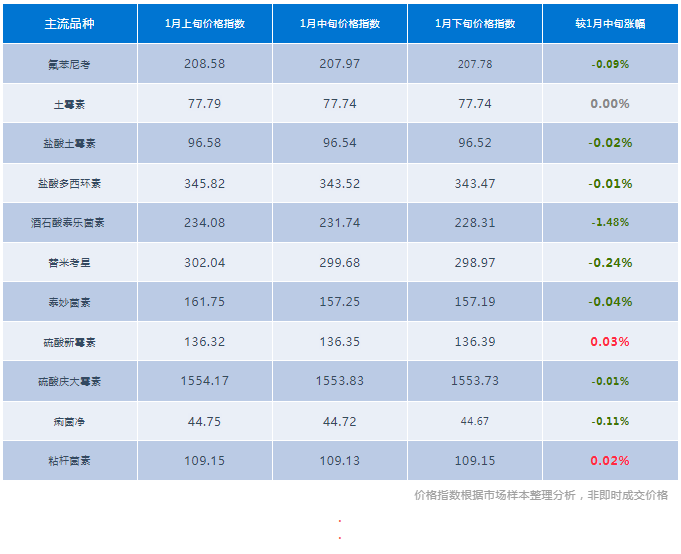
Task: Click the value 1554.17
Action: 205,381
